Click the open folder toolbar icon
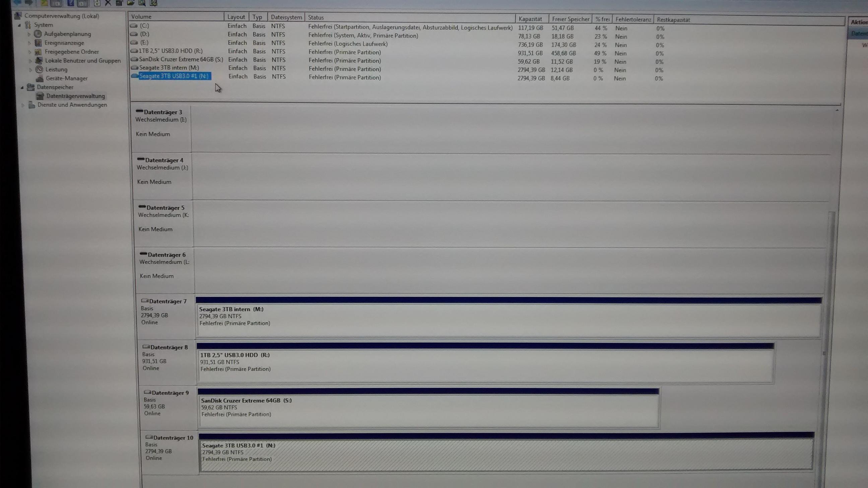 [x=131, y=3]
